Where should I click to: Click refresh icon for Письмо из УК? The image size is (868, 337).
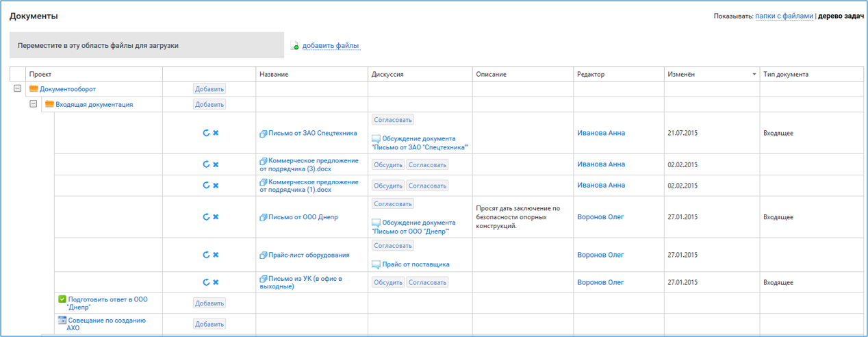coord(206,282)
